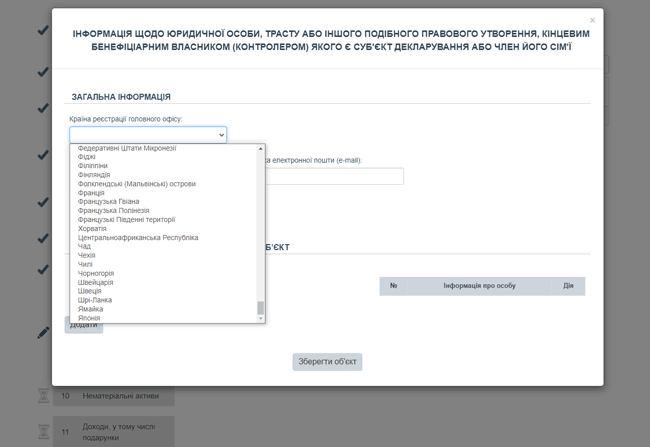Image resolution: width=650 pixels, height=447 pixels.
Task: Click dropdown list scrollbar down arrow
Action: (x=261, y=318)
